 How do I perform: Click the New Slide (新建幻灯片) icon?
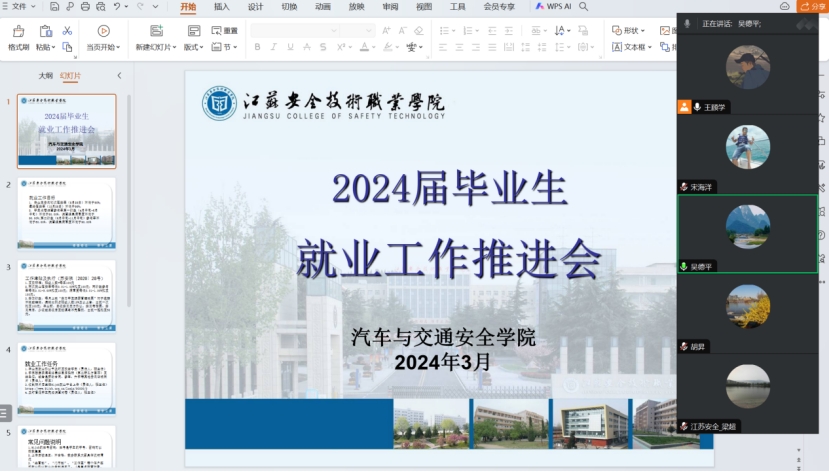pyautogui.click(x=155, y=32)
